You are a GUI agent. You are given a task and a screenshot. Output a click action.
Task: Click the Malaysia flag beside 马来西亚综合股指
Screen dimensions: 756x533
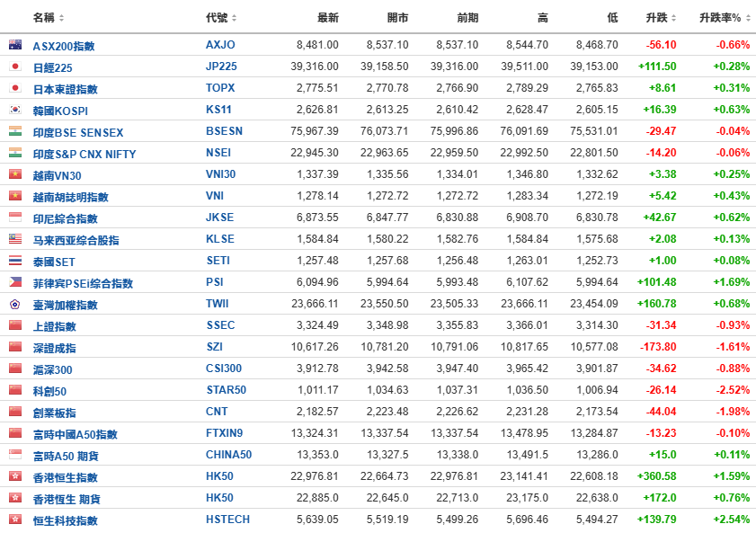click(x=15, y=239)
